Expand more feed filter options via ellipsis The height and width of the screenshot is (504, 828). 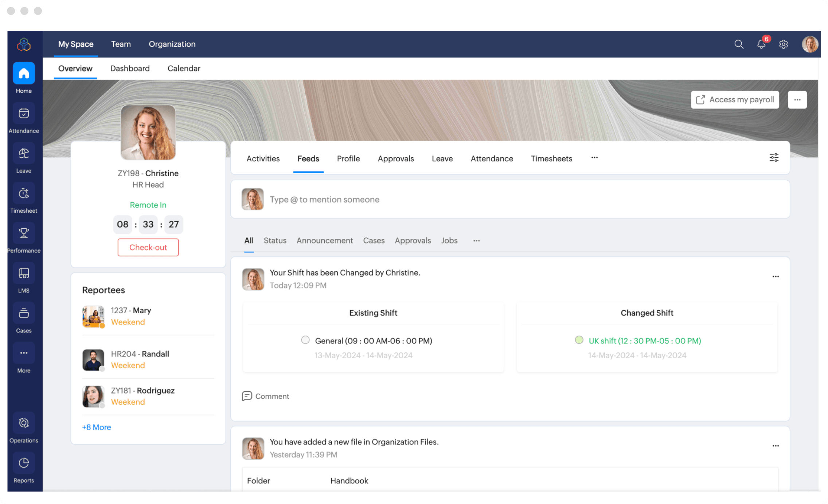(x=476, y=240)
